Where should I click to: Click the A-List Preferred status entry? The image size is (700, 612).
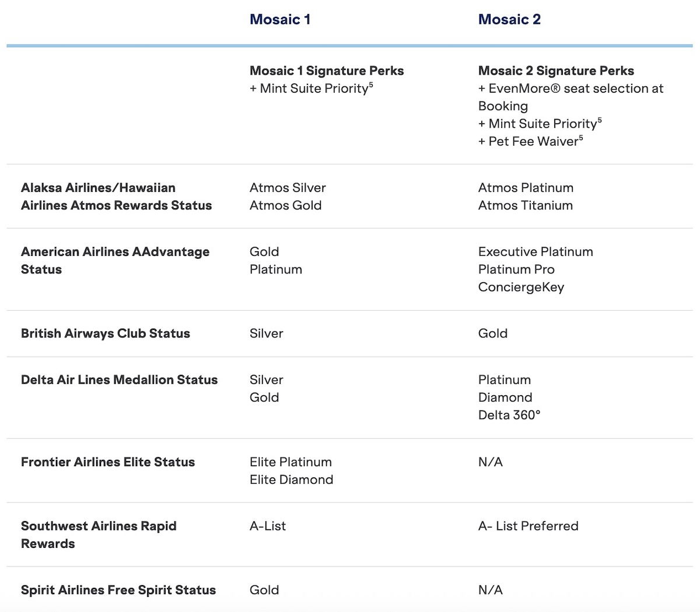528,526
